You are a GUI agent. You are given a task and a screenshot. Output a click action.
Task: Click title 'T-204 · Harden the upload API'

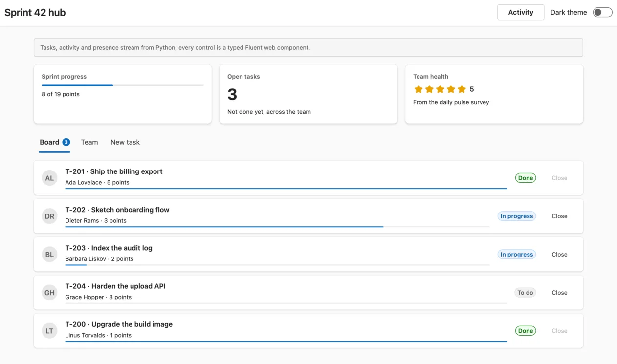[x=115, y=286]
